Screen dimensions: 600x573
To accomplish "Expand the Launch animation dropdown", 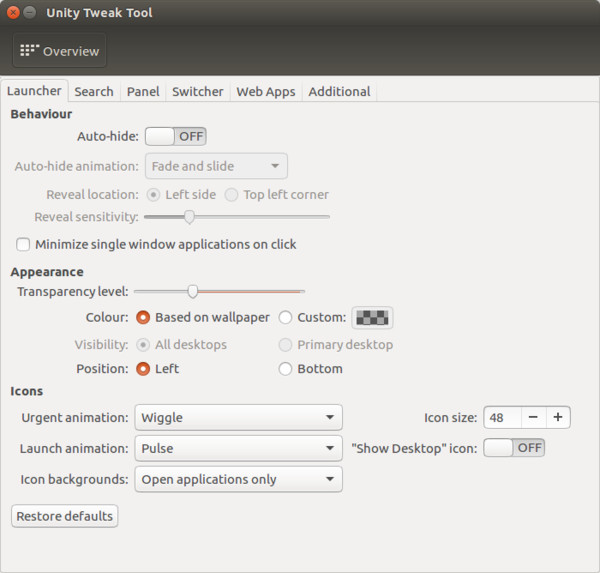I will (x=238, y=448).
